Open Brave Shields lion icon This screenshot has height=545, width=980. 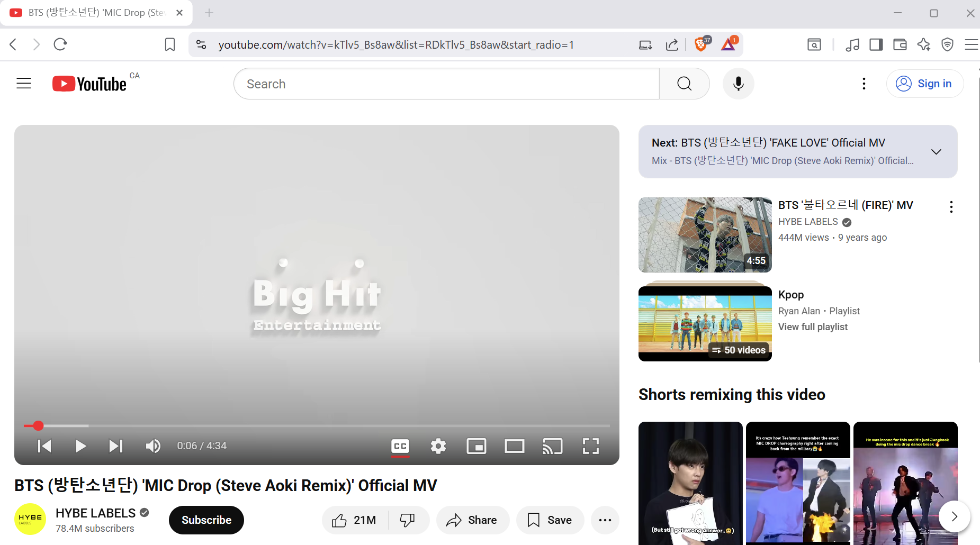[x=702, y=44]
